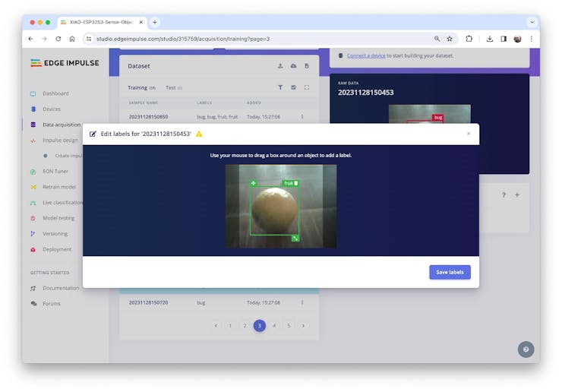Follow the Connect a device link
The height and width of the screenshot is (392, 562).
pos(366,55)
